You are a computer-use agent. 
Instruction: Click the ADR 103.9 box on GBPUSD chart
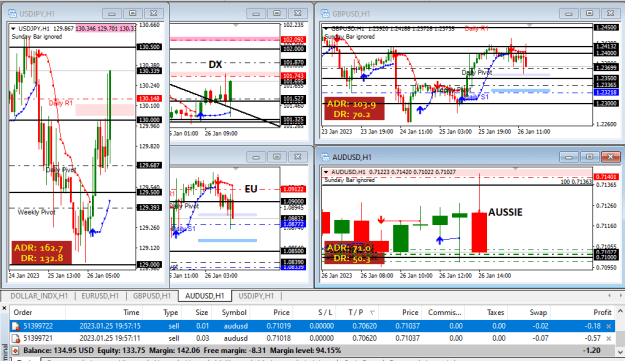tap(354, 109)
